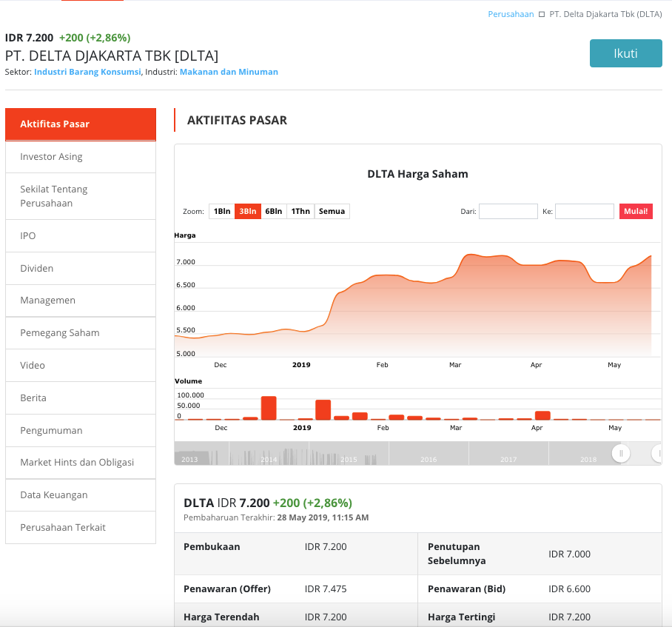Viewport: 672px width, 627px height.
Task: Click the red Mulai! button
Action: coord(636,211)
